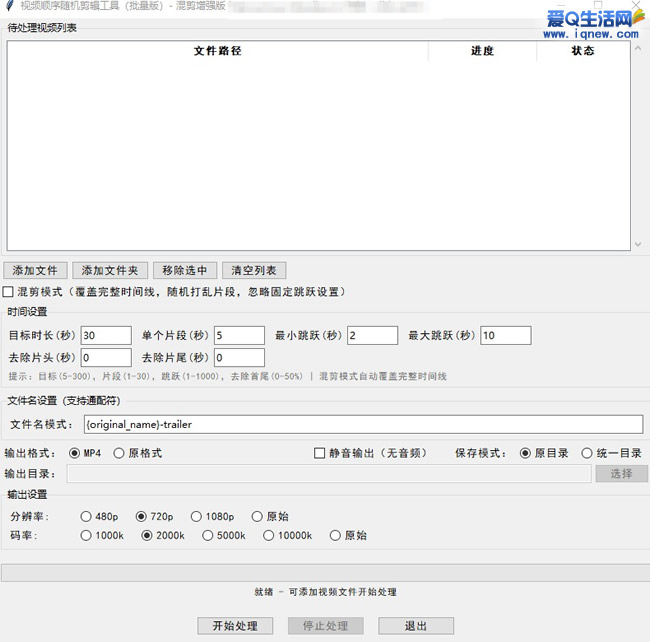Select 原格式 output format radio
The height and width of the screenshot is (642, 650).
(119, 453)
